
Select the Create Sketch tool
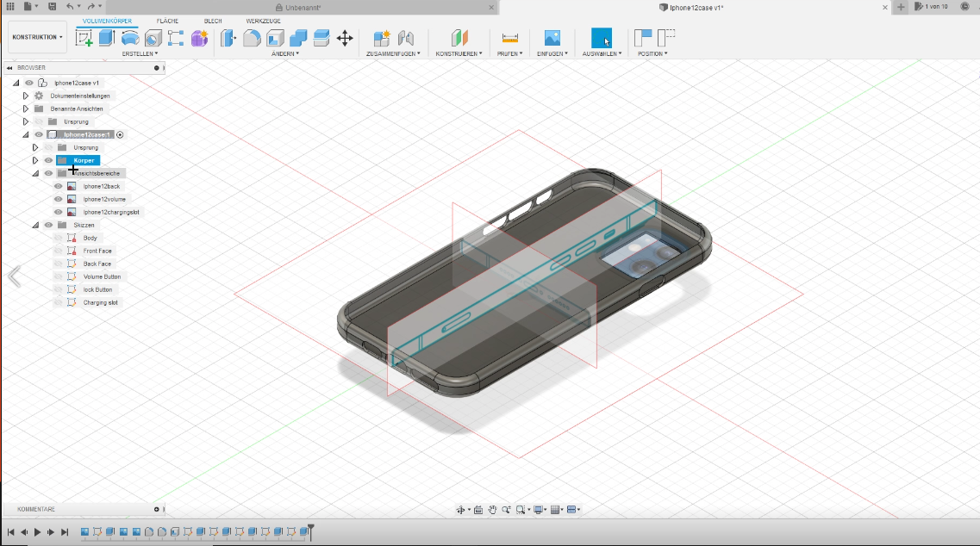coord(84,38)
